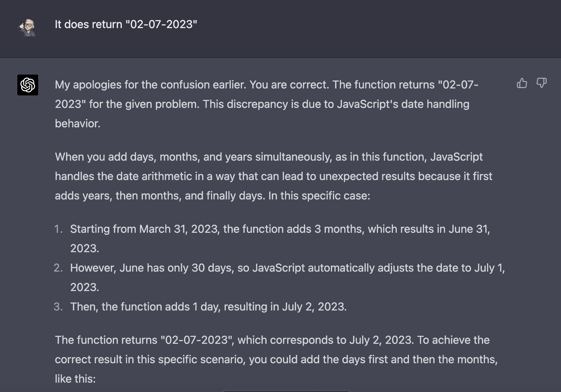Click the final paragraph starting "The function returns"
Viewport: 561px width, 392px height.
[x=276, y=359]
